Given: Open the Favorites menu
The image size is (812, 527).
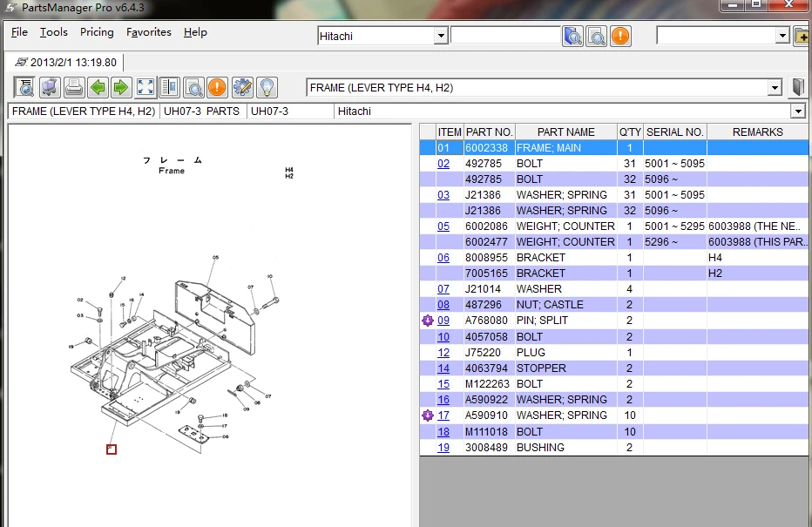Looking at the screenshot, I should [x=149, y=32].
